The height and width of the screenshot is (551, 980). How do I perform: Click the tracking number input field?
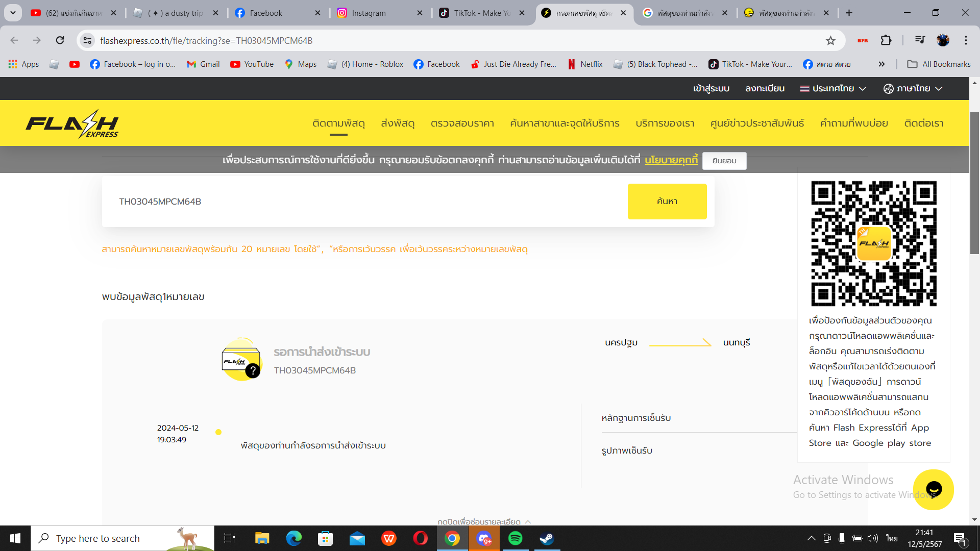pos(357,202)
